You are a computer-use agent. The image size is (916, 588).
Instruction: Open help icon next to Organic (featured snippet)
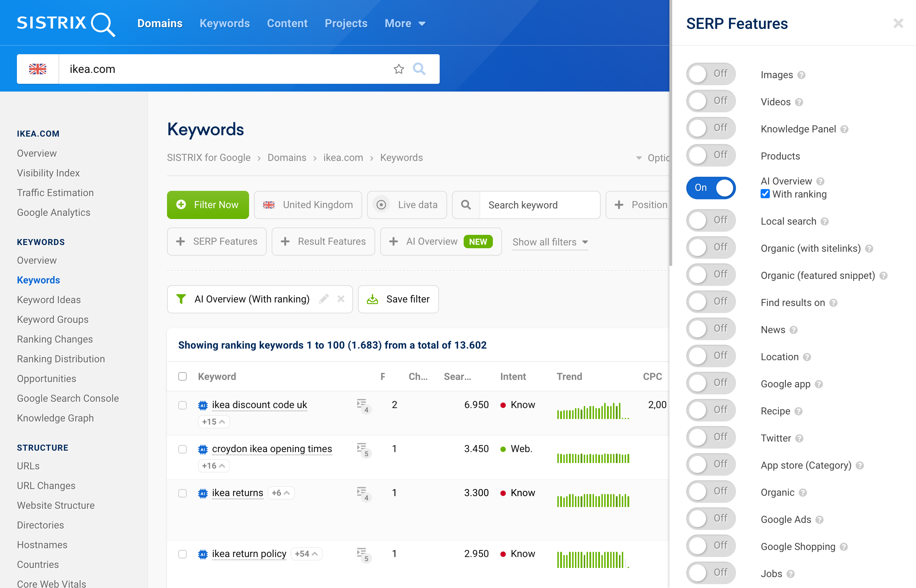884,276
